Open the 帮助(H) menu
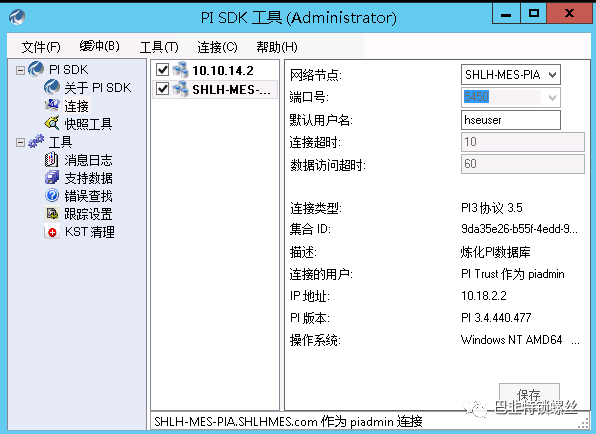Screen dimensions: 596x434 coord(277,47)
